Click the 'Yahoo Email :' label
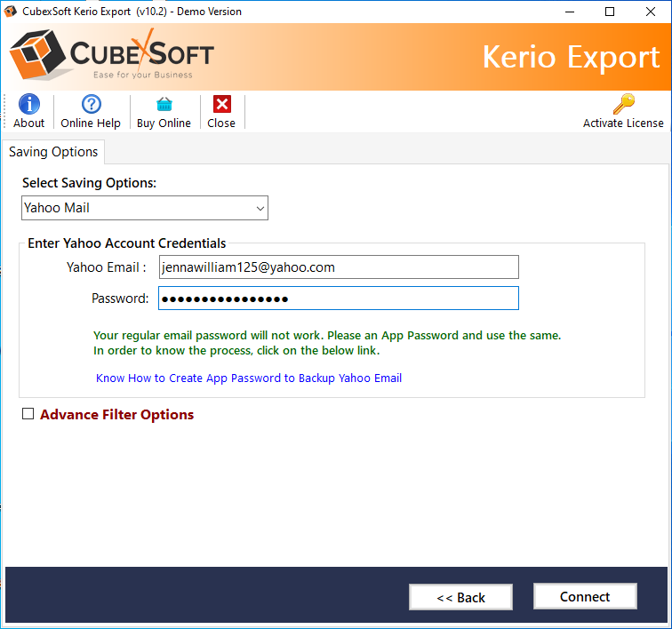The height and width of the screenshot is (629, 672). click(x=107, y=267)
